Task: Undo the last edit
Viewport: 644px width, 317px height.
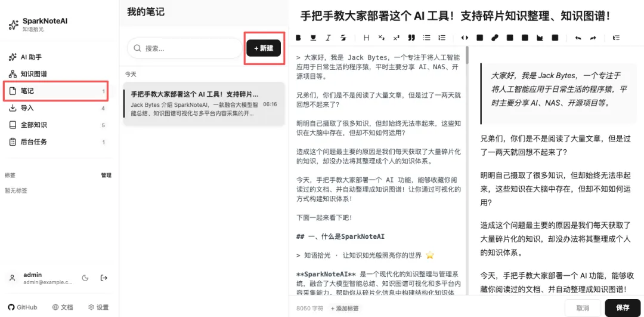Action: (578, 38)
